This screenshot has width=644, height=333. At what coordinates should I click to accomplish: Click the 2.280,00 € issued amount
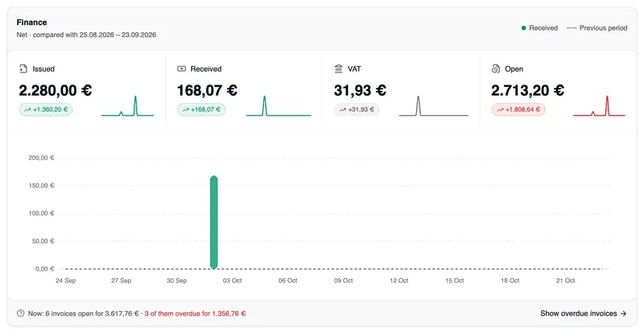pyautogui.click(x=56, y=90)
